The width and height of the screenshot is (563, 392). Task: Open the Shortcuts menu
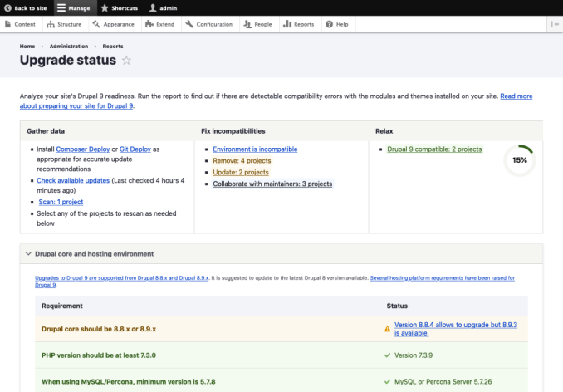(119, 7)
